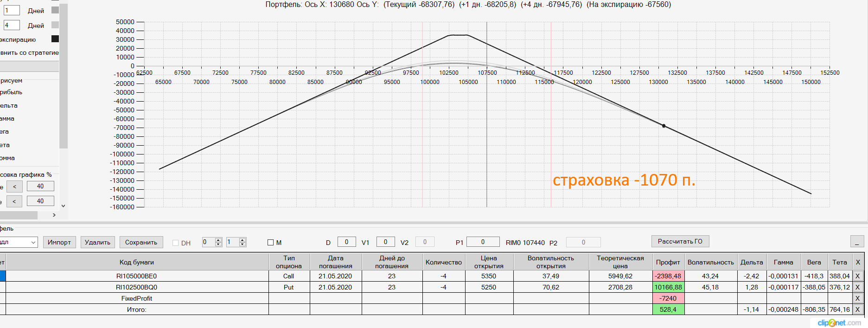
Task: Click the Дельта column header
Action: point(752,262)
